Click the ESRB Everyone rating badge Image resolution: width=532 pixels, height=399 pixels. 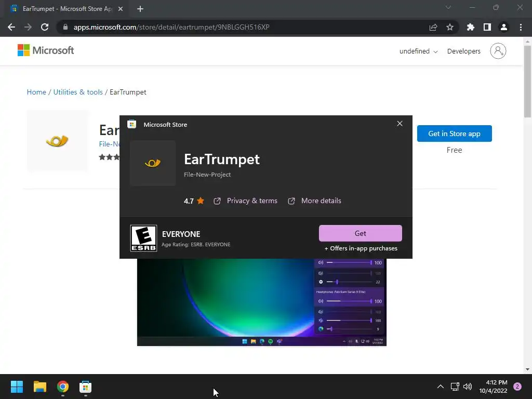[143, 238]
